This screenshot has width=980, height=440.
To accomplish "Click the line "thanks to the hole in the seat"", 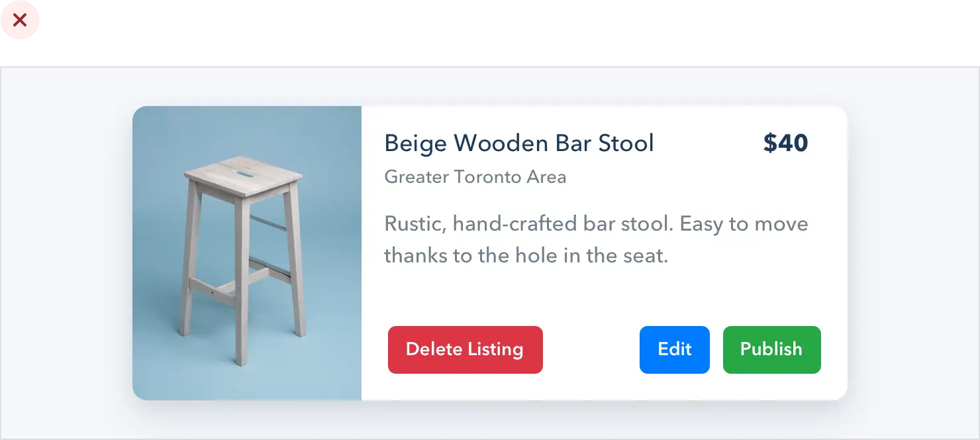I will click(526, 255).
